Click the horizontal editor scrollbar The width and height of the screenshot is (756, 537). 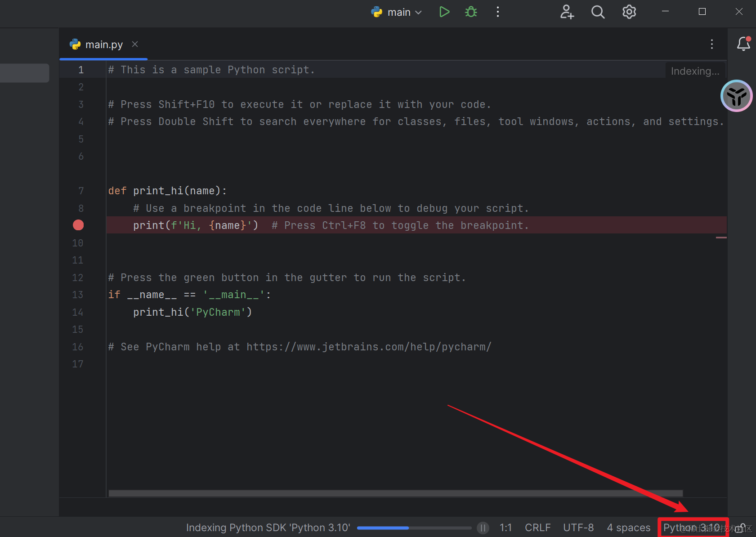click(396, 493)
